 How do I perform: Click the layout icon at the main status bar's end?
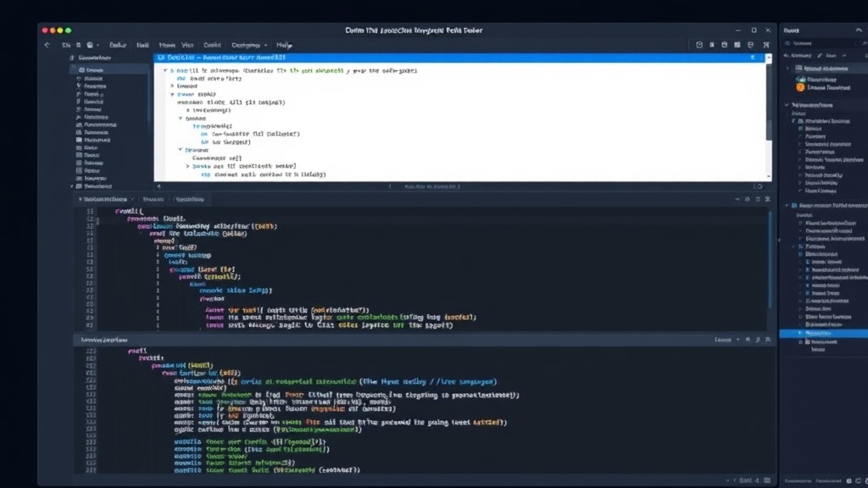coord(767,481)
